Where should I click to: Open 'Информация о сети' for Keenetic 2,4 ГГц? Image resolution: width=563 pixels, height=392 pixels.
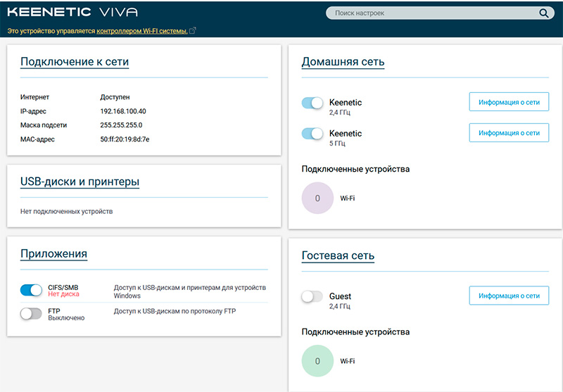click(x=509, y=102)
